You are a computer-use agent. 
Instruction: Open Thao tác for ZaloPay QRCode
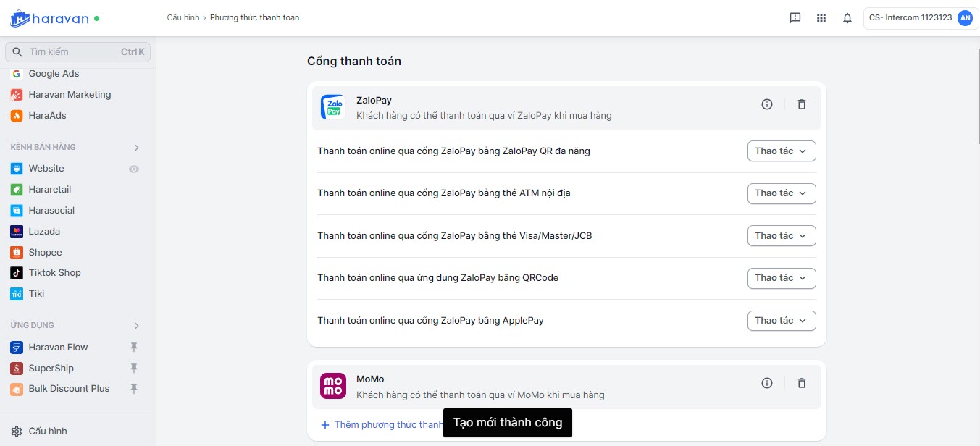(x=782, y=278)
